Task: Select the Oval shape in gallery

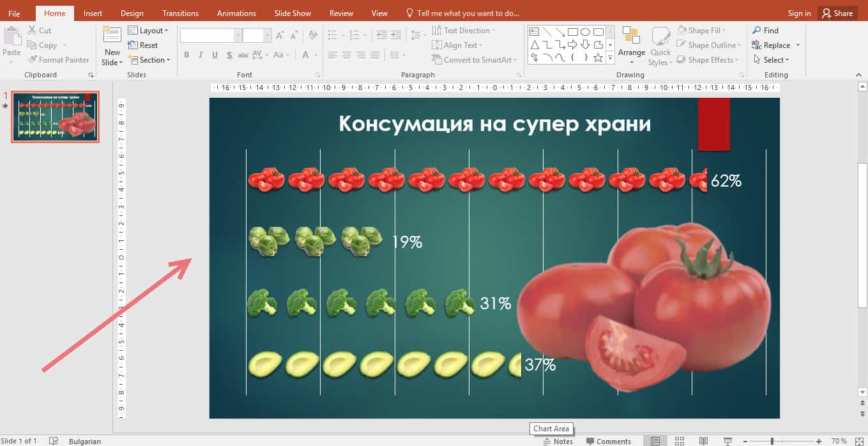Action: [585, 31]
